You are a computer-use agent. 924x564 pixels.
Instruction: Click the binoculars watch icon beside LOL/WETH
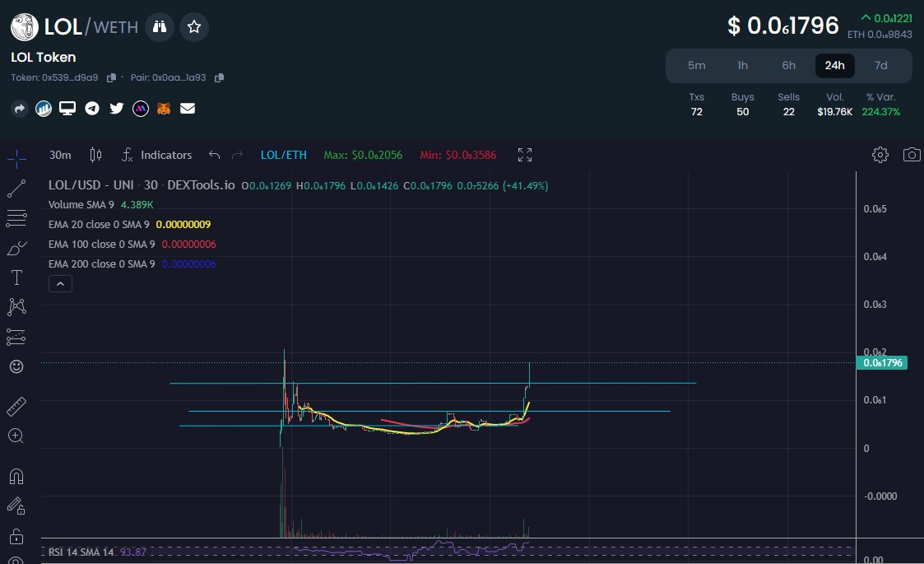click(159, 26)
